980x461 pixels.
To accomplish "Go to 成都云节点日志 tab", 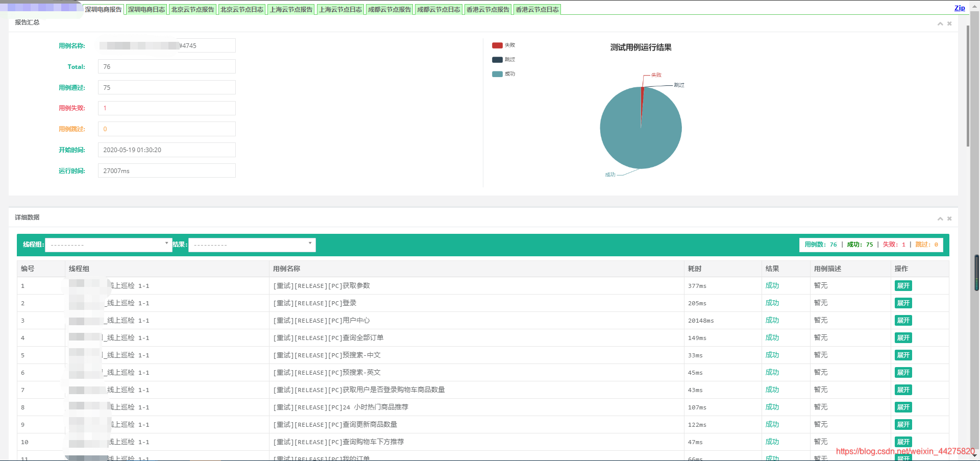I will [438, 9].
